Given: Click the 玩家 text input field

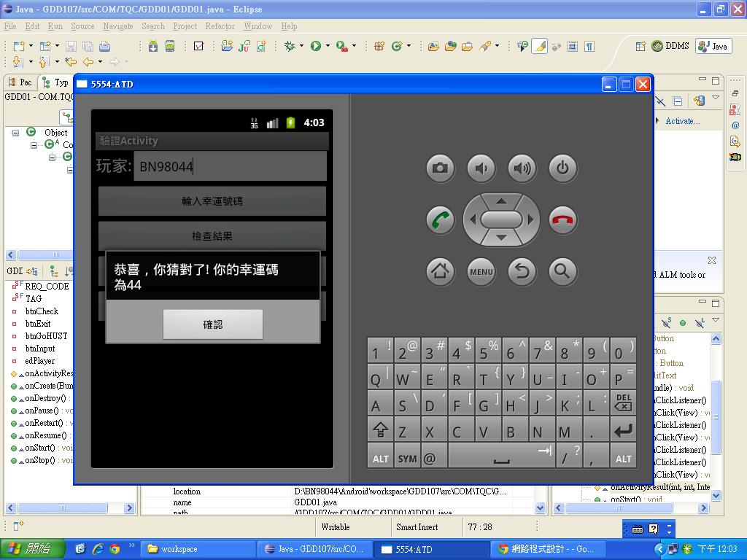Looking at the screenshot, I should tap(229, 166).
